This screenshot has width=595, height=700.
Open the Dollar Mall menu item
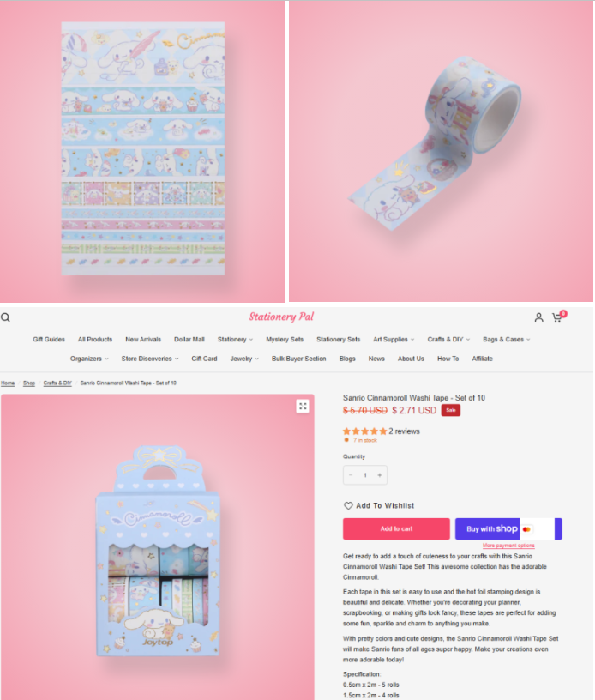click(x=189, y=340)
